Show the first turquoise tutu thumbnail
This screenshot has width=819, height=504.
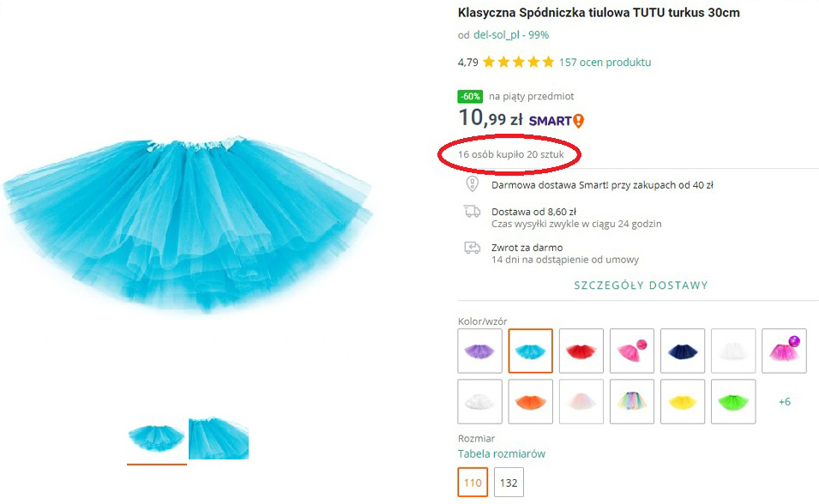tap(156, 439)
